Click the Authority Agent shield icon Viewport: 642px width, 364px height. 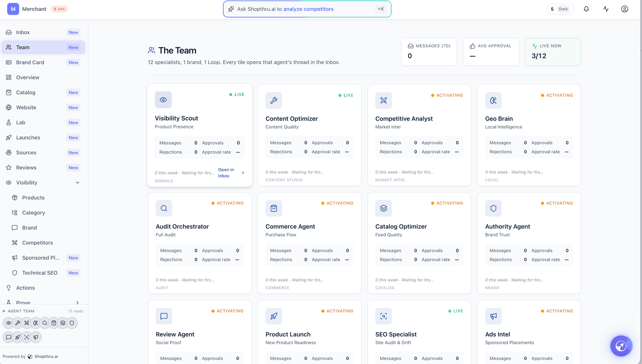494,208
